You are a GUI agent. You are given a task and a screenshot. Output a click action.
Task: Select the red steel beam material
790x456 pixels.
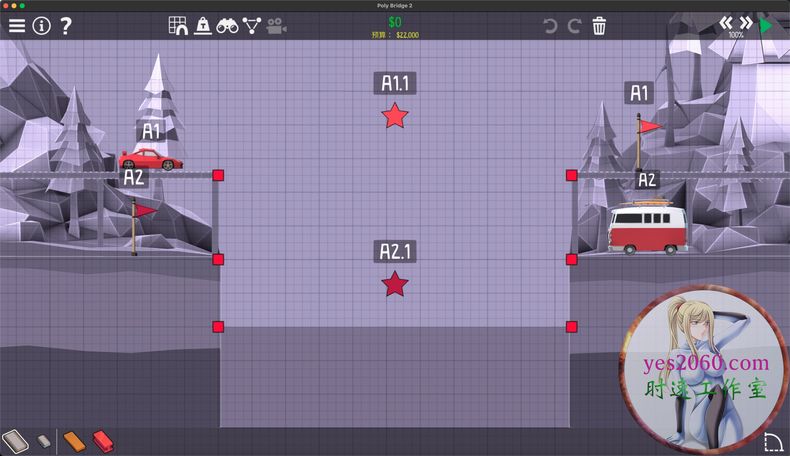click(x=102, y=440)
